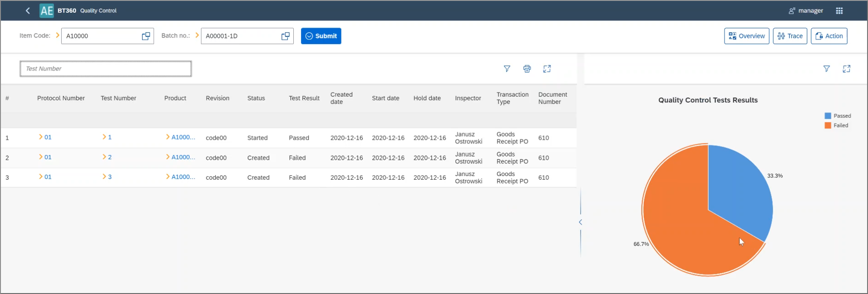
Task: Go back using the header back arrow
Action: coord(28,10)
